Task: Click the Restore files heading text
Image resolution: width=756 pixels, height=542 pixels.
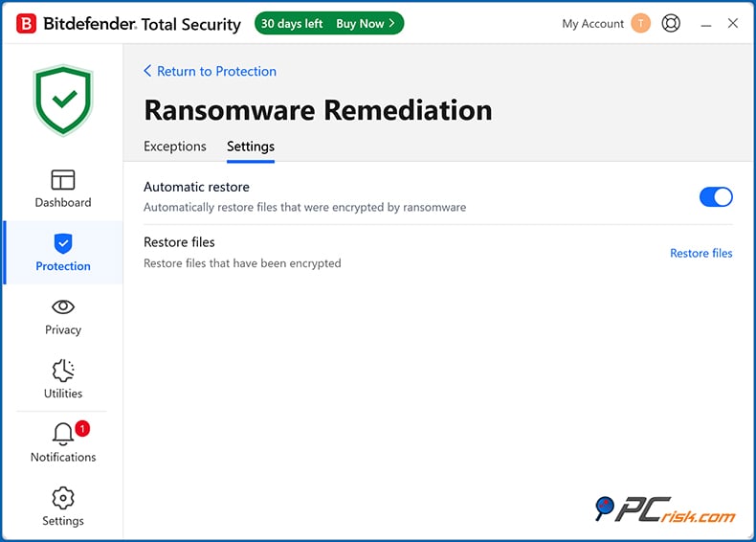Action: point(179,242)
